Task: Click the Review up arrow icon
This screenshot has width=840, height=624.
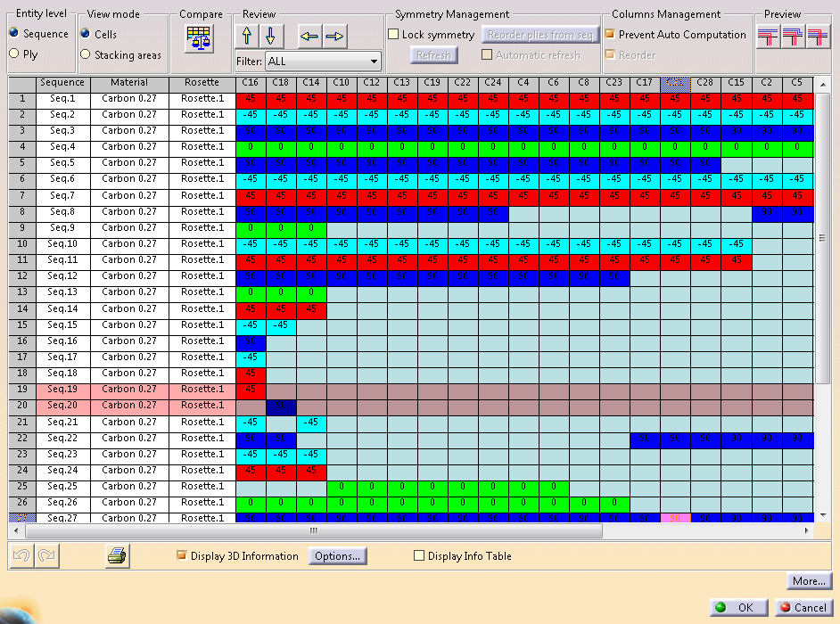Action: click(x=247, y=37)
